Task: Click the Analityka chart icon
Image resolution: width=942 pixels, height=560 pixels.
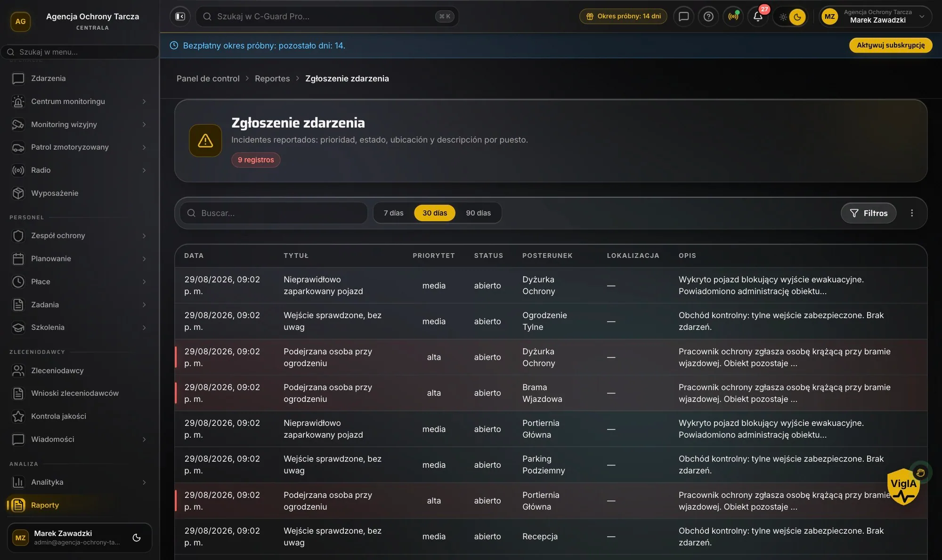Action: point(18,482)
